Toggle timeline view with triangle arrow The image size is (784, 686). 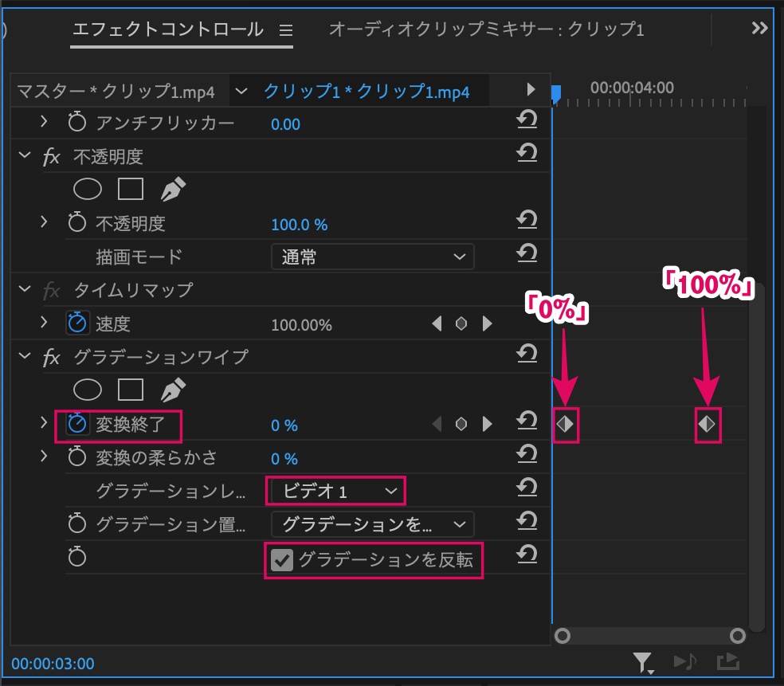point(531,89)
